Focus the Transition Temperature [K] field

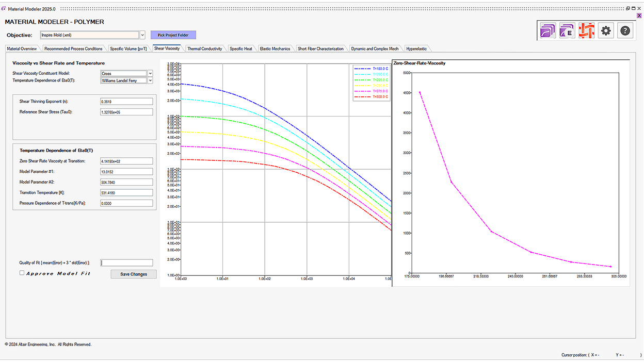click(x=127, y=193)
